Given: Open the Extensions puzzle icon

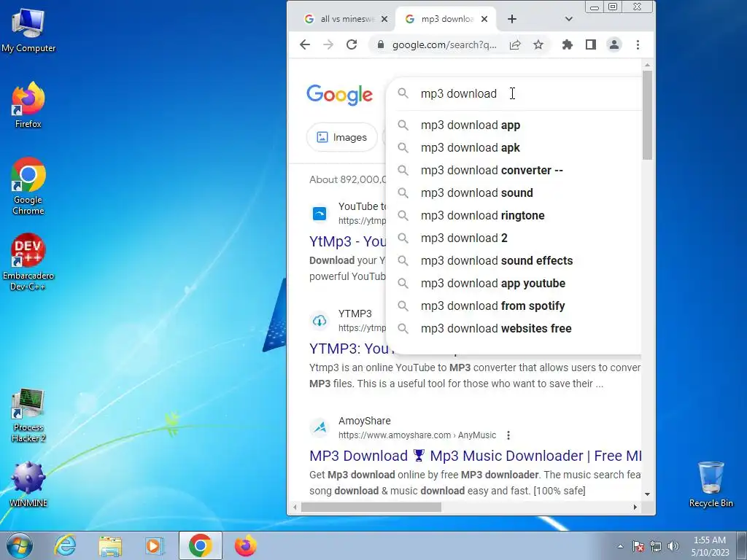Looking at the screenshot, I should [568, 44].
